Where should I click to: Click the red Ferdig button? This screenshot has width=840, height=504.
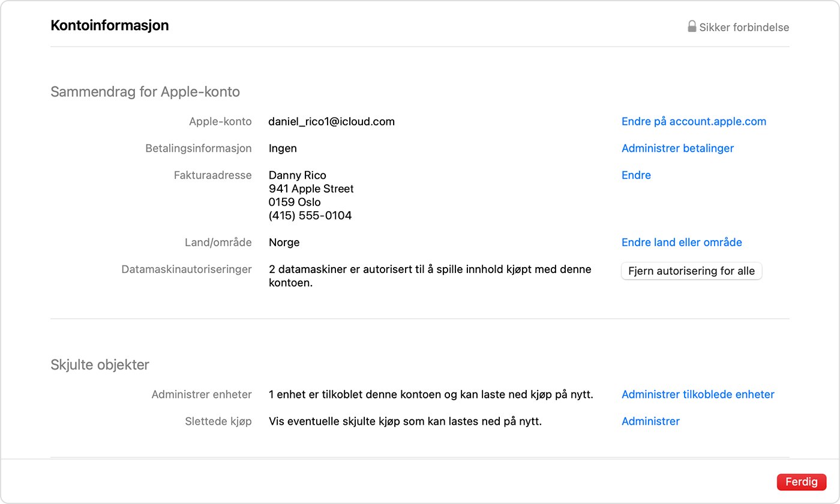(x=801, y=482)
